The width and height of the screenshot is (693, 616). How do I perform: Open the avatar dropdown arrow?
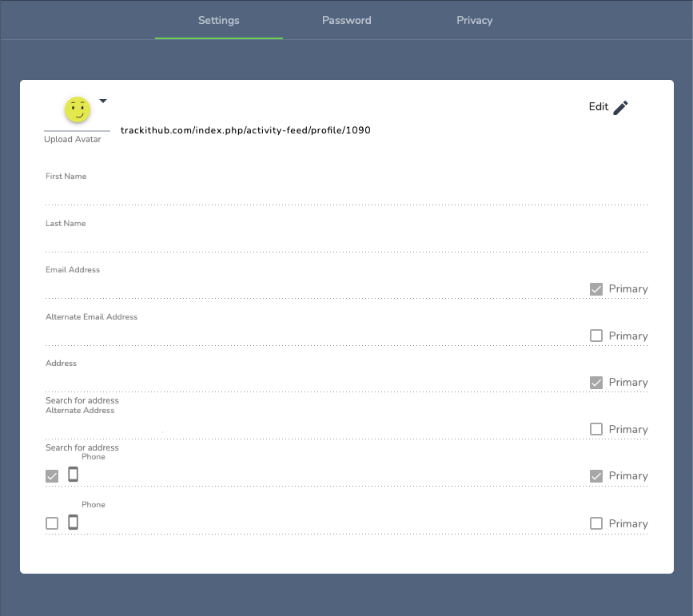[x=103, y=101]
